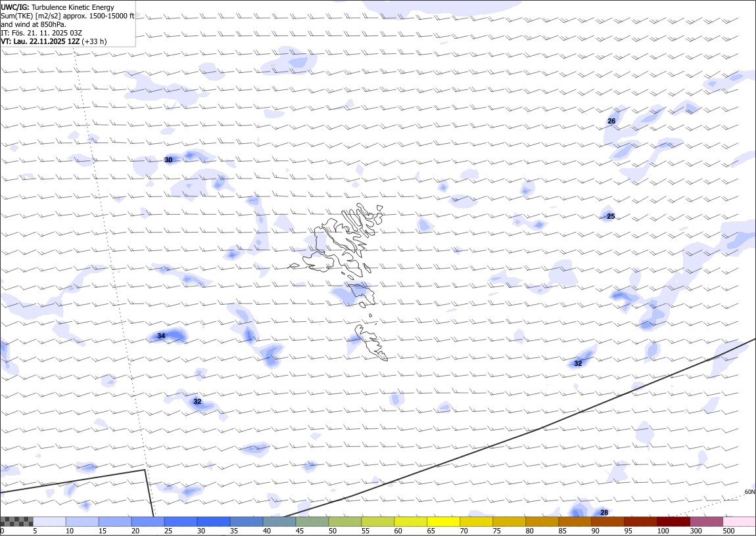Choose the pale pink swatch above 500
The image size is (756, 536).
(x=739, y=522)
